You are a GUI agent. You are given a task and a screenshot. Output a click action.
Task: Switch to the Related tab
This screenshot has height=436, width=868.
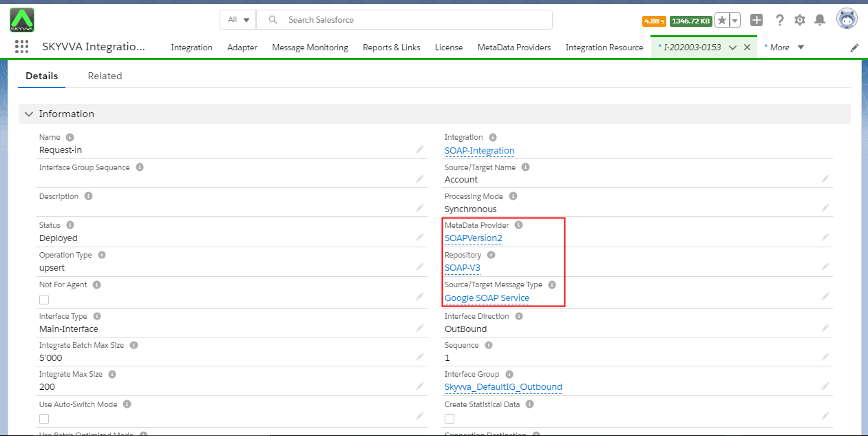pyautogui.click(x=105, y=76)
